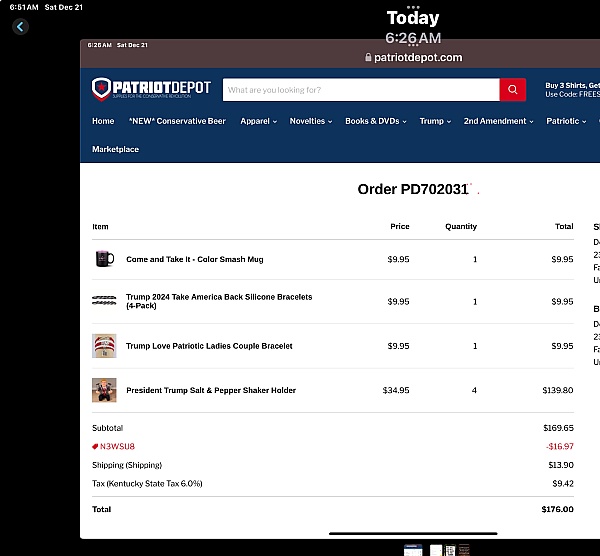Select the first thumbnail in the bottom strip
This screenshot has height=556, width=600.
pos(413,550)
